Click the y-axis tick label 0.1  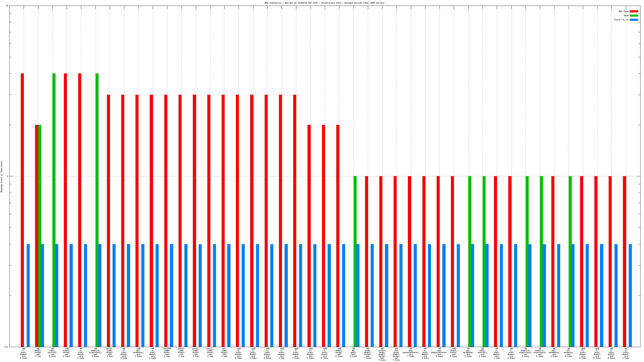pyautogui.click(x=6, y=347)
